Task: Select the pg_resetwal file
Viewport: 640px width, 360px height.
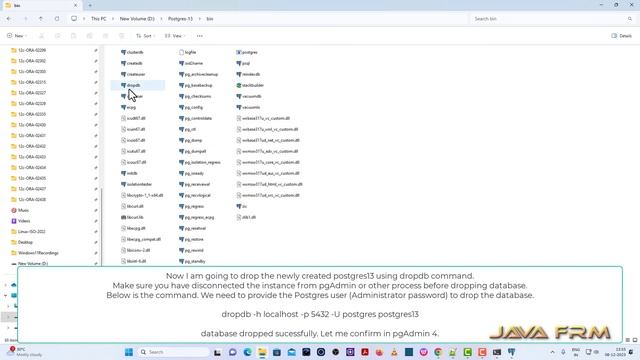Action: tap(193, 228)
